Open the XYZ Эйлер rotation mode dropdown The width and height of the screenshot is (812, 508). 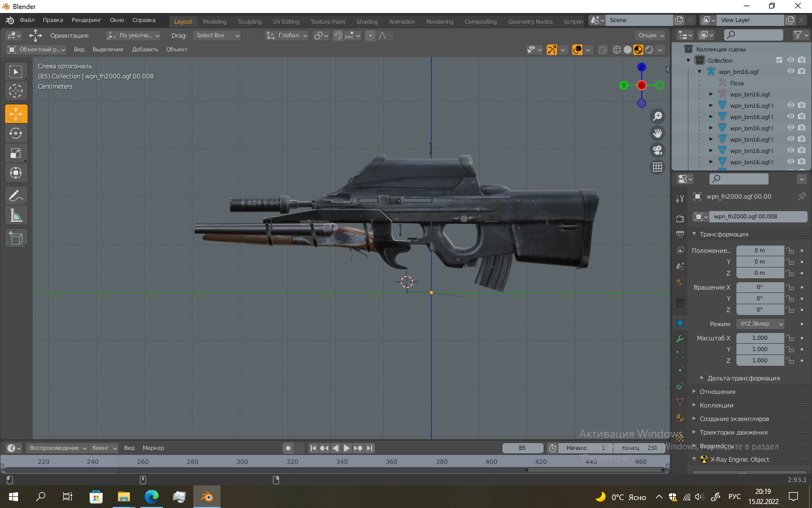(760, 324)
